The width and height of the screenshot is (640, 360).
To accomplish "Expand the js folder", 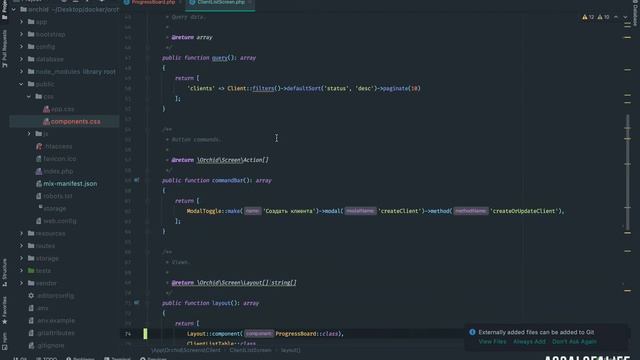I will pyautogui.click(x=29, y=133).
